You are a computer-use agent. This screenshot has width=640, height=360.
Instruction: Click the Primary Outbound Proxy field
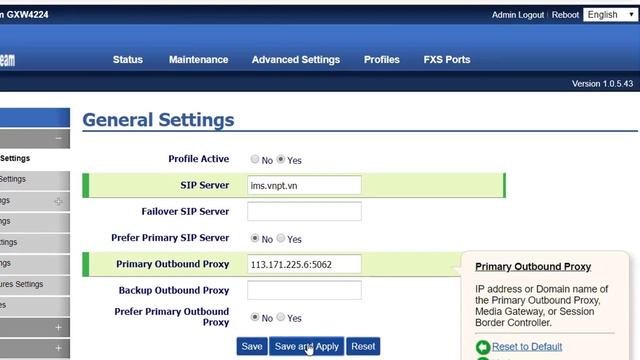[304, 264]
